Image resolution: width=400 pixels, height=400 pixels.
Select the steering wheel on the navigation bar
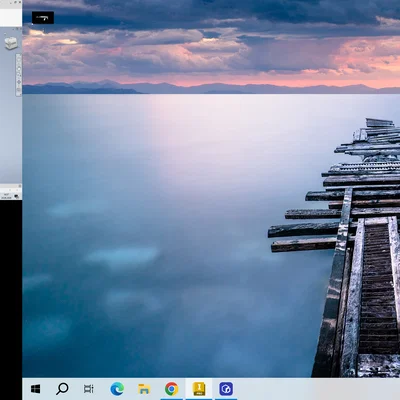(19, 59)
